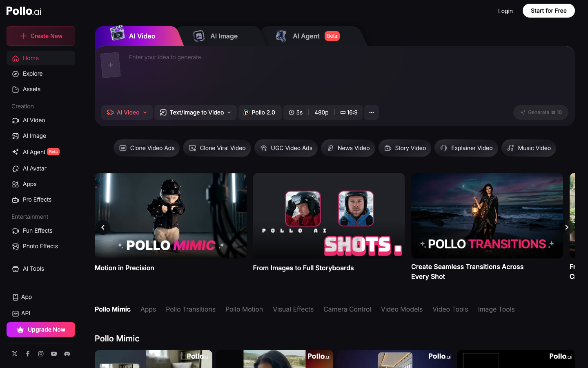This screenshot has width=588, height=368.
Task: Open the Pollo 2.0 model selector
Action: point(260,112)
